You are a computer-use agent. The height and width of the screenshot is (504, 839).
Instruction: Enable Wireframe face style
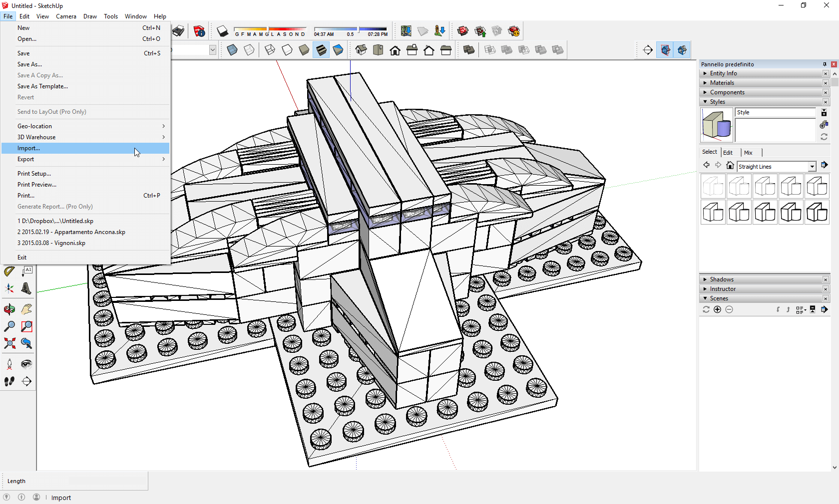(270, 50)
